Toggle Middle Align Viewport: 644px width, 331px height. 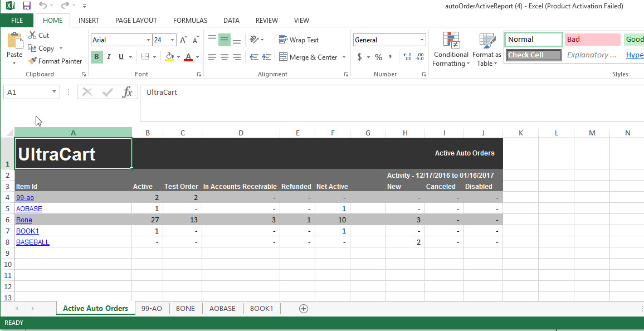(225, 40)
